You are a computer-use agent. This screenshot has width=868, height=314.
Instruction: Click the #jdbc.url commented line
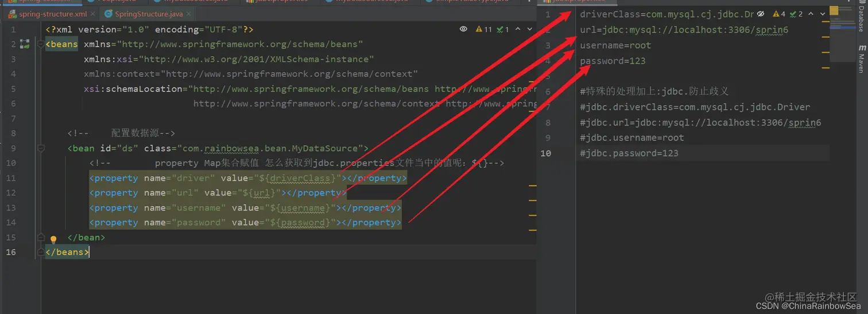(x=700, y=122)
